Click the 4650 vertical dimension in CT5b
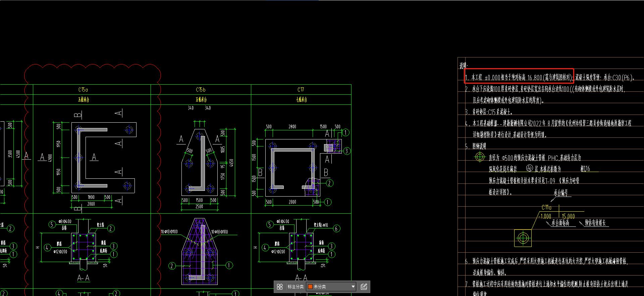 (x=231, y=163)
